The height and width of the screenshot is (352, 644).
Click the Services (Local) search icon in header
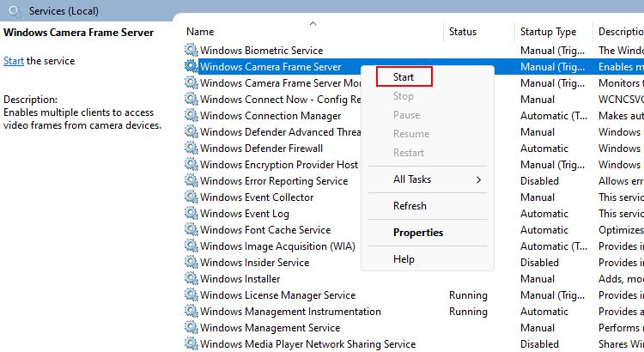pyautogui.click(x=13, y=11)
